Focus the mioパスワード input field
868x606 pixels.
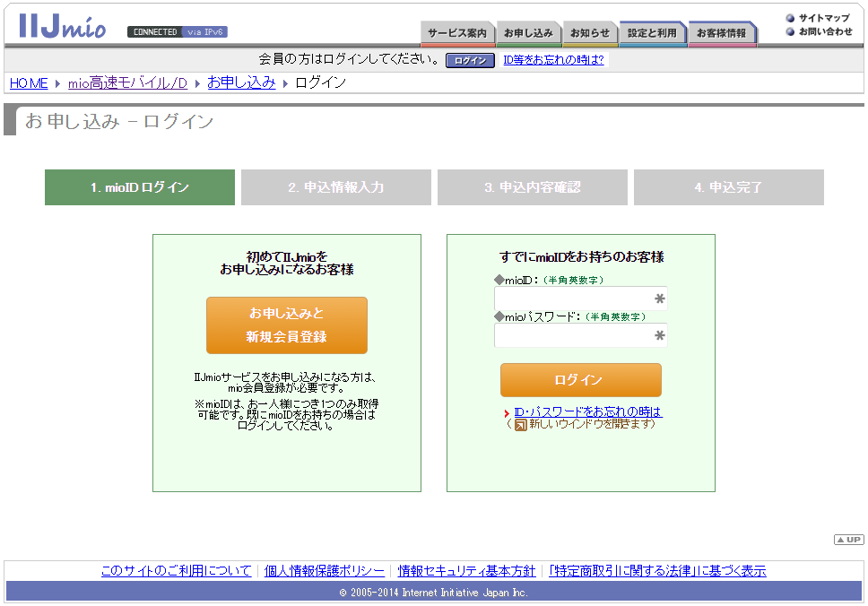click(x=581, y=335)
